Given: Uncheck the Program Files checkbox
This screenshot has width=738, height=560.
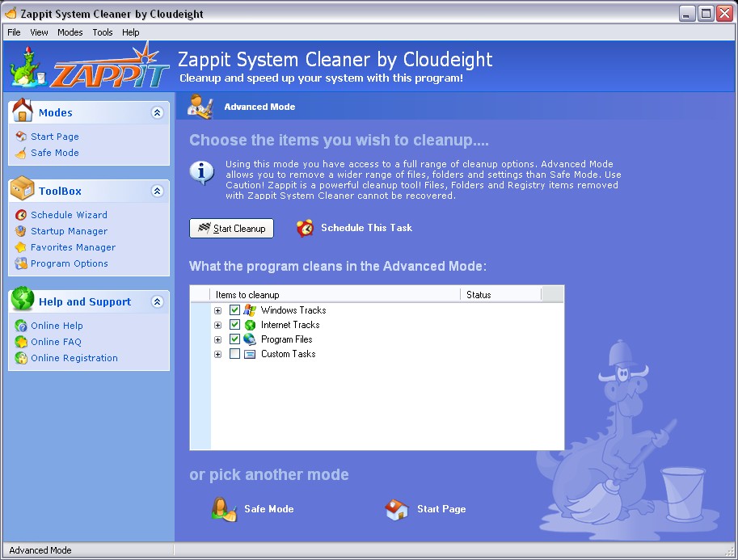Looking at the screenshot, I should click(x=234, y=339).
